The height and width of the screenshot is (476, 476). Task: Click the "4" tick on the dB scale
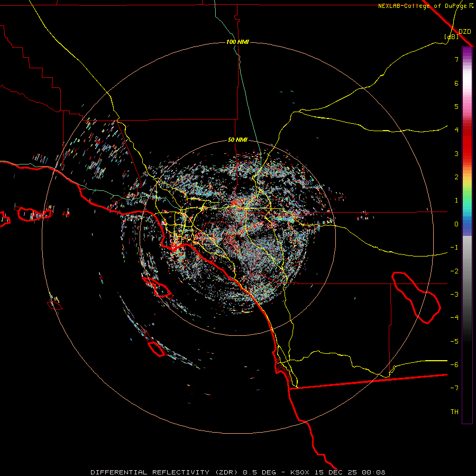coord(456,130)
